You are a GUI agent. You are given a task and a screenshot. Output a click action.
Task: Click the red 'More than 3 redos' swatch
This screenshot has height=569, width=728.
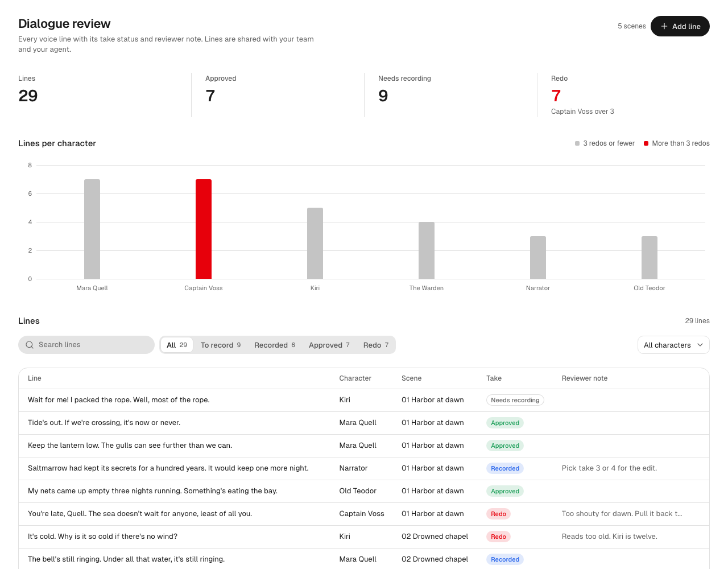tap(646, 143)
